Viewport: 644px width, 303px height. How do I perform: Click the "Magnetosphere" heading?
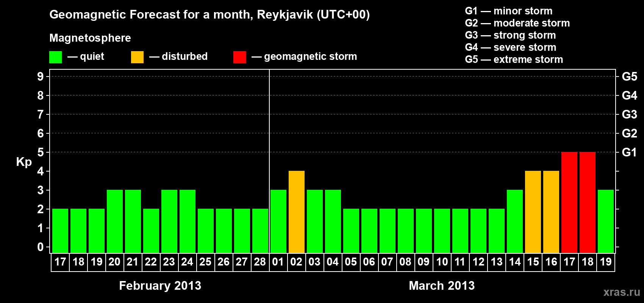90,38
